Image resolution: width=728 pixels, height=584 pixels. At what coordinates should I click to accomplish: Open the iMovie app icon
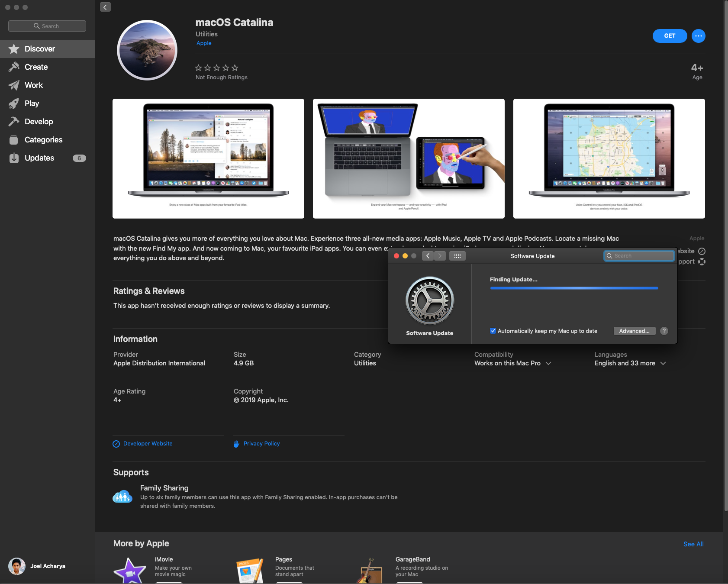[x=129, y=571]
